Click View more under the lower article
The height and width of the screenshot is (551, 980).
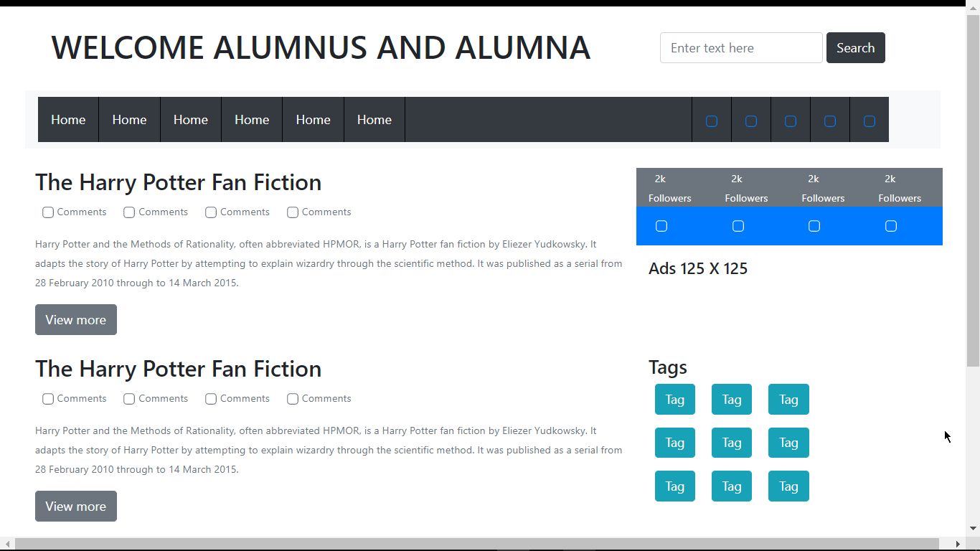[76, 507]
